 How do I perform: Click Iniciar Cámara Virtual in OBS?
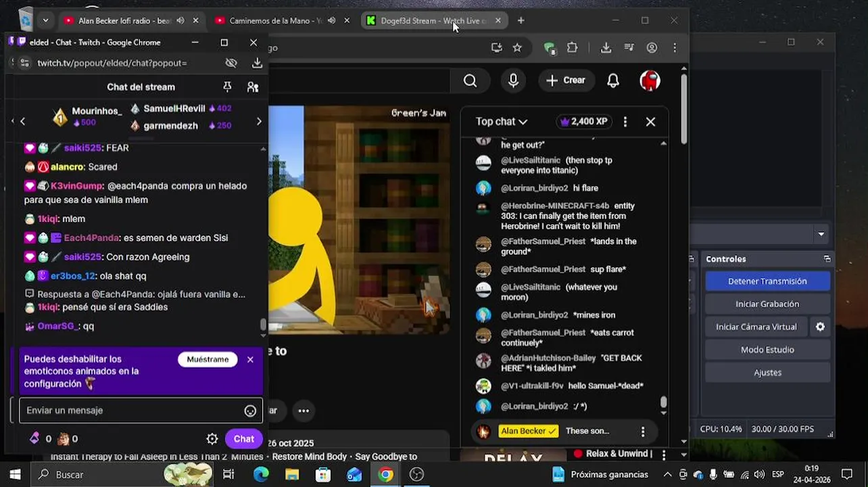pos(756,327)
